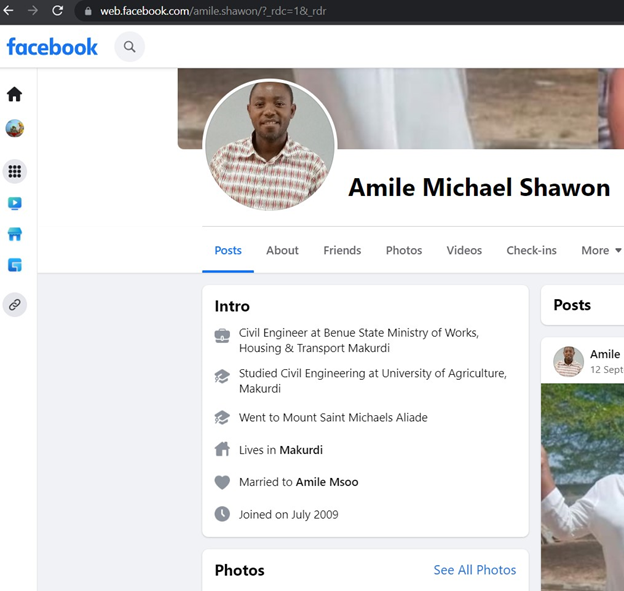This screenshot has height=591, width=624.
Task: Expand the More dropdown menu
Action: coord(601,250)
